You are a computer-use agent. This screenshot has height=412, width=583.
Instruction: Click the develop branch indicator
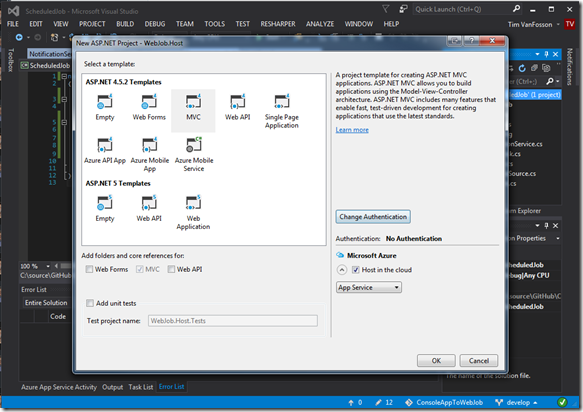coord(516,402)
